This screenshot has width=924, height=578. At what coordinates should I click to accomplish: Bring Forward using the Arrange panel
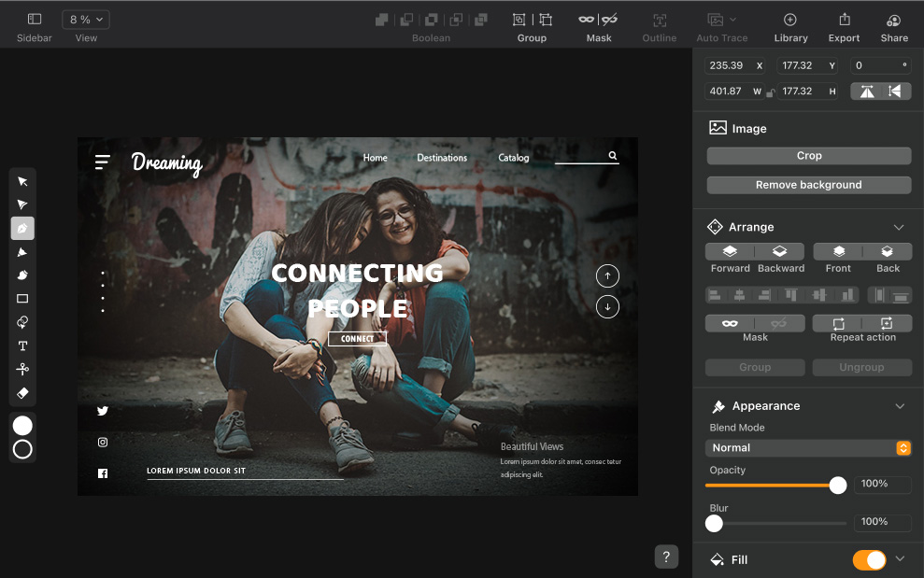[x=730, y=251]
